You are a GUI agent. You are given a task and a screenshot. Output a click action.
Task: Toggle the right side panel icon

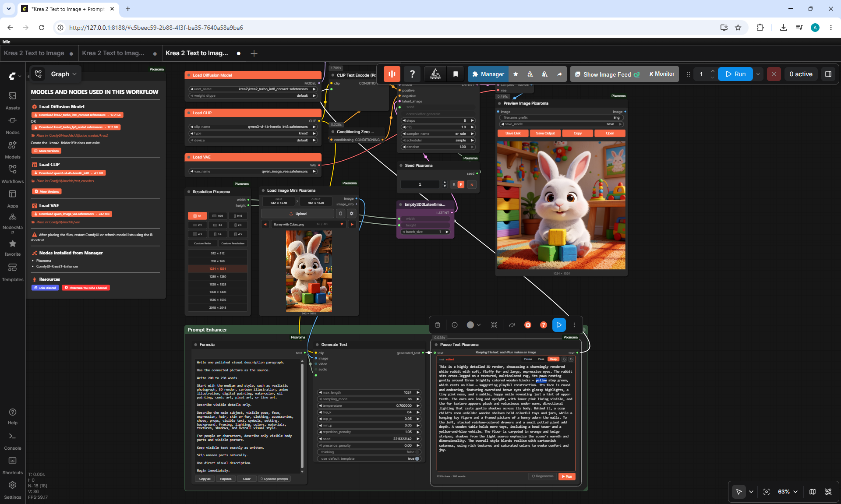828,74
